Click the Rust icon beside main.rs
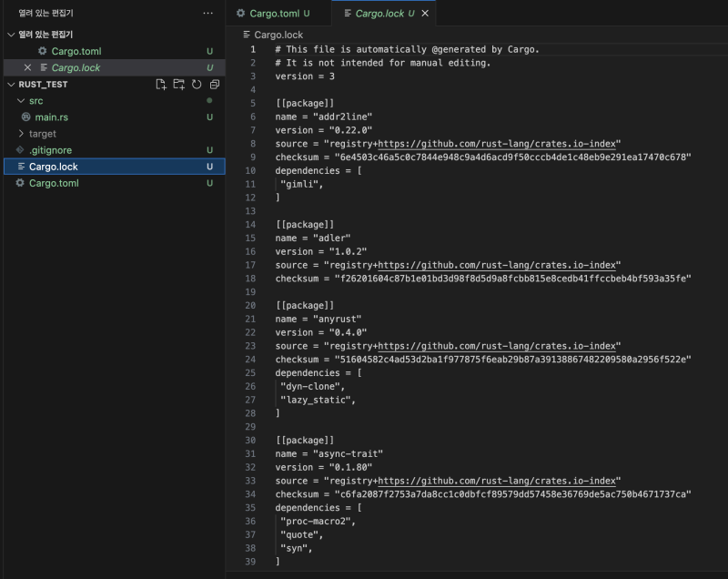 click(x=25, y=117)
